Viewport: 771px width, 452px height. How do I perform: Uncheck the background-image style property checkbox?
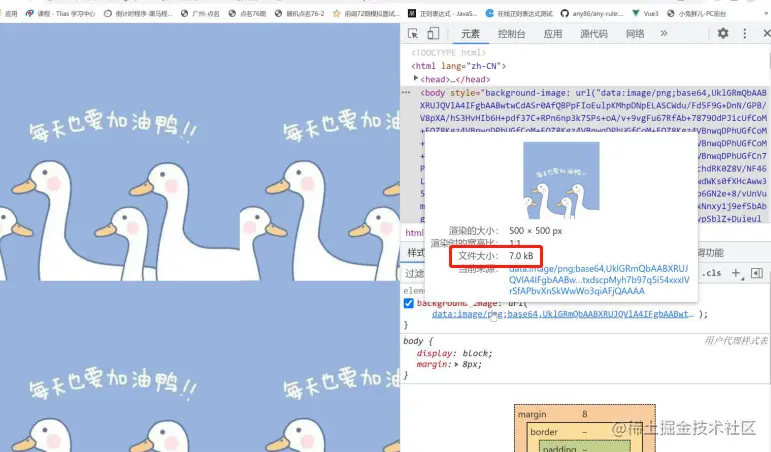409,303
